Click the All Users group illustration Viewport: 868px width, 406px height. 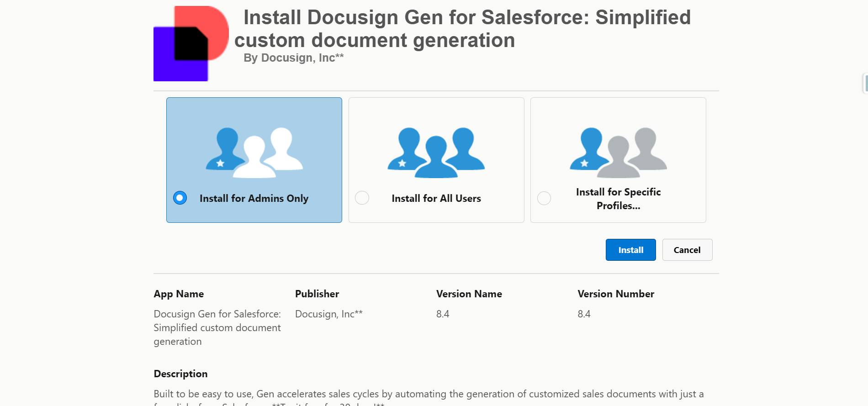pyautogui.click(x=436, y=153)
